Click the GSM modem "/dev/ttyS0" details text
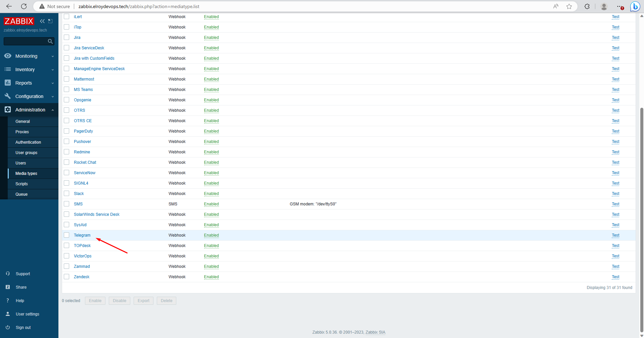This screenshot has width=644, height=338. pos(313,204)
